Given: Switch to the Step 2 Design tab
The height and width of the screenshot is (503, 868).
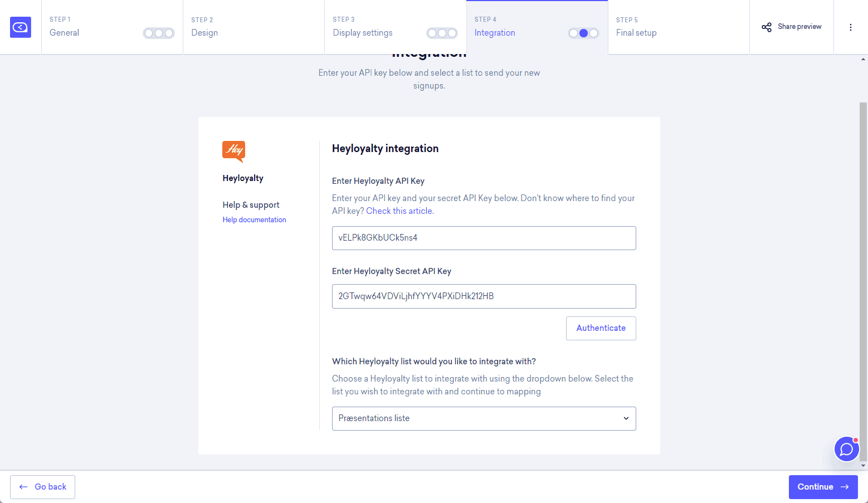Looking at the screenshot, I should [253, 27].
